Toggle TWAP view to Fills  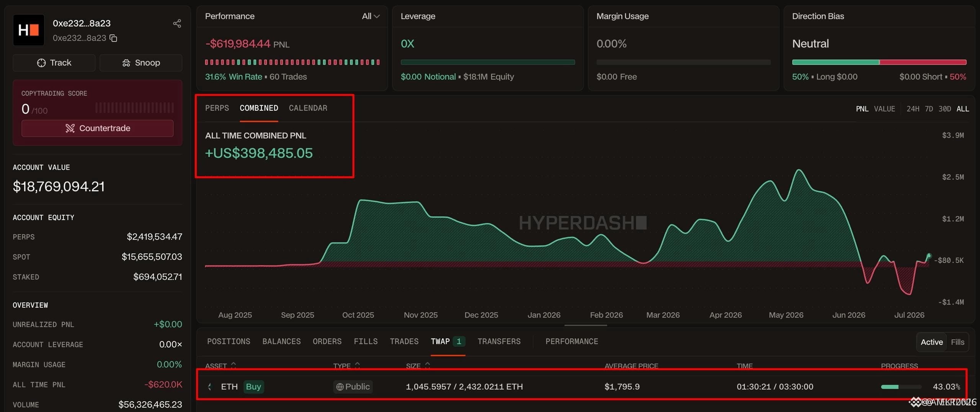pyautogui.click(x=957, y=342)
